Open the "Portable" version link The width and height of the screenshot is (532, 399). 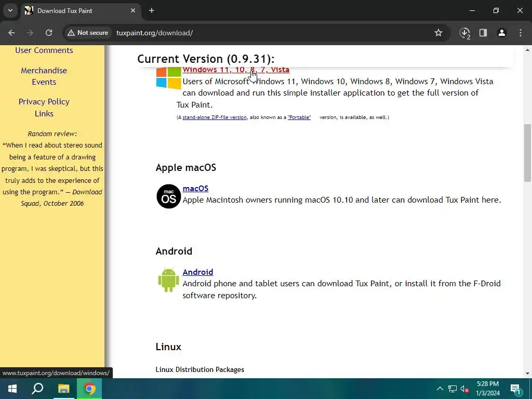[x=299, y=117]
